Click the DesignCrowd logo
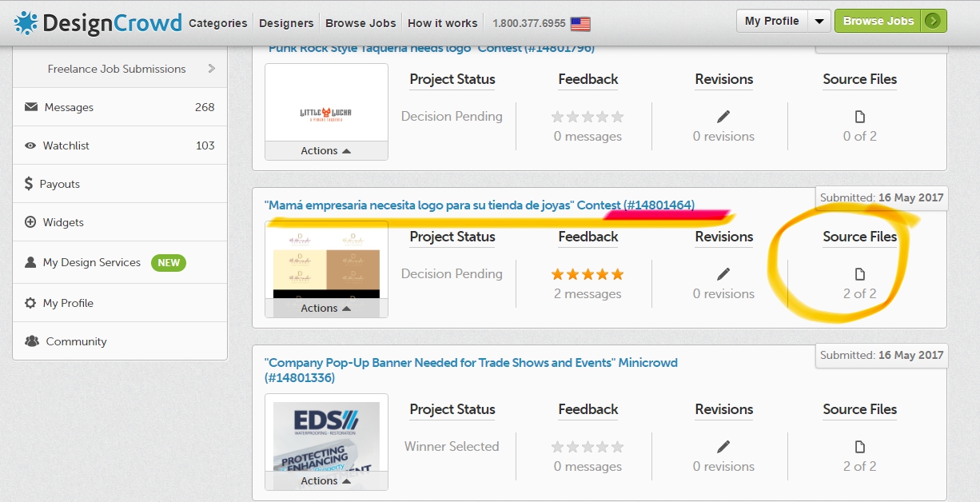The width and height of the screenshot is (980, 502). click(98, 22)
